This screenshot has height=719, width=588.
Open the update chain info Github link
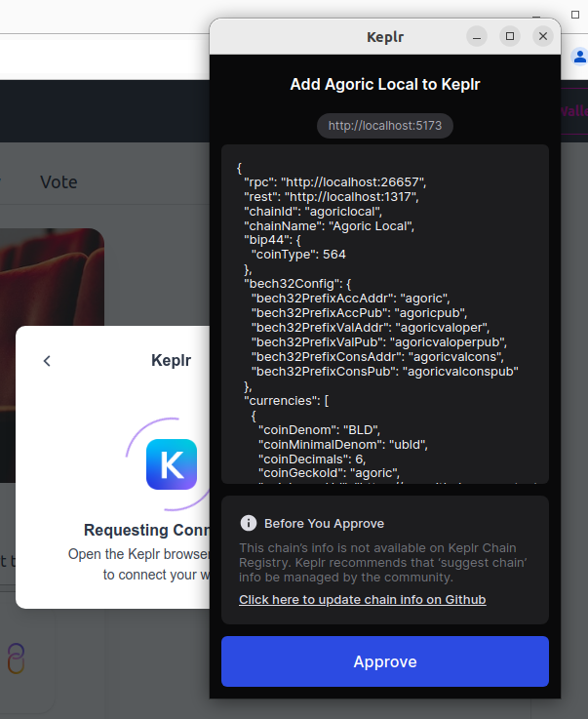coord(362,599)
